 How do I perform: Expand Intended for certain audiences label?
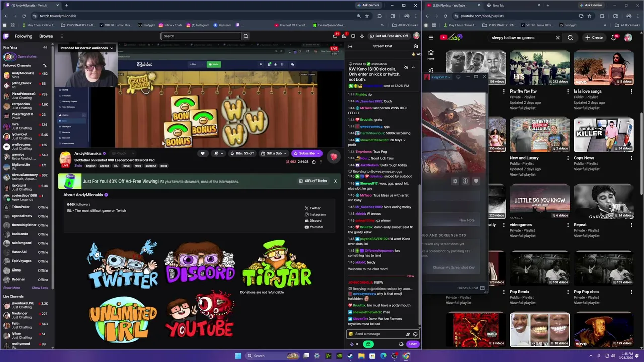pyautogui.click(x=87, y=48)
